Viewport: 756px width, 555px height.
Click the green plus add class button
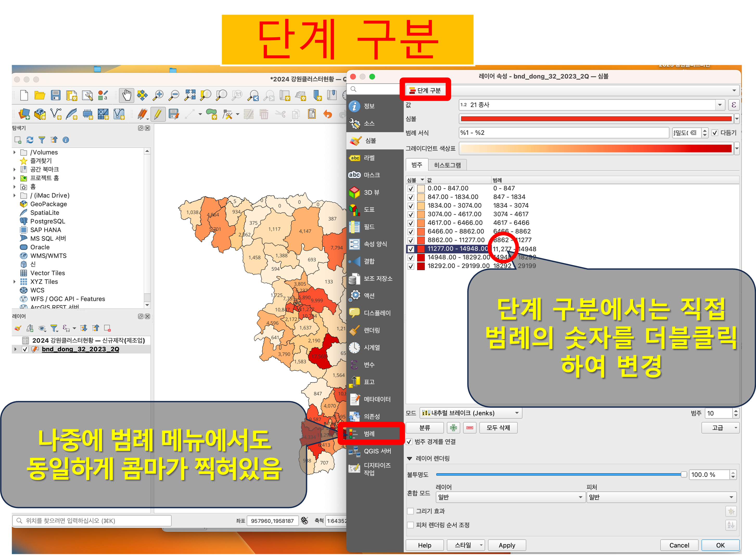453,428
